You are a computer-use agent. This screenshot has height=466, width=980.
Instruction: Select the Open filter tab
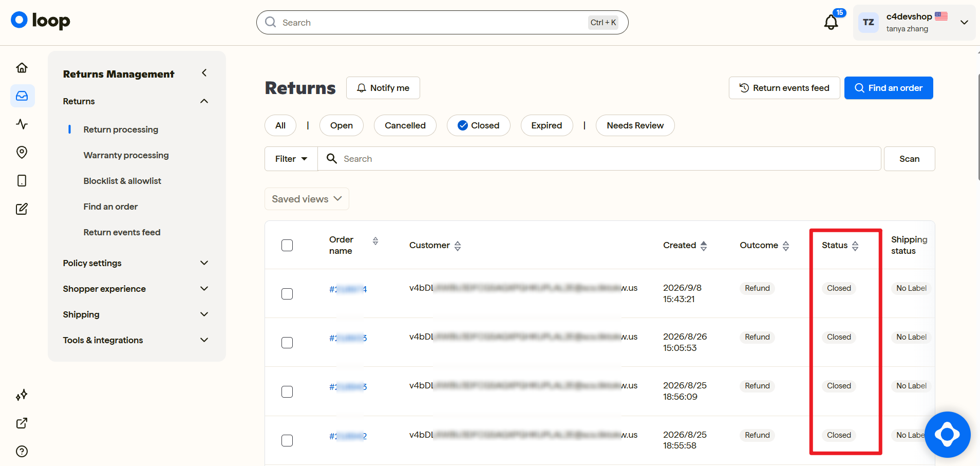pos(342,125)
